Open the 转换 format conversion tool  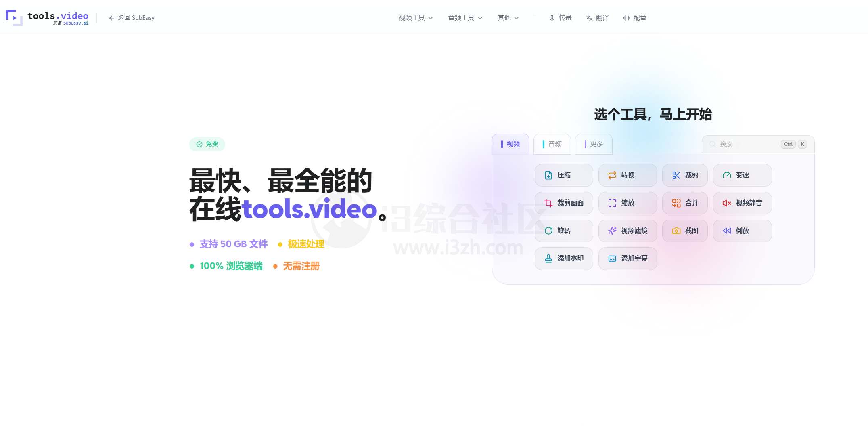[627, 175]
